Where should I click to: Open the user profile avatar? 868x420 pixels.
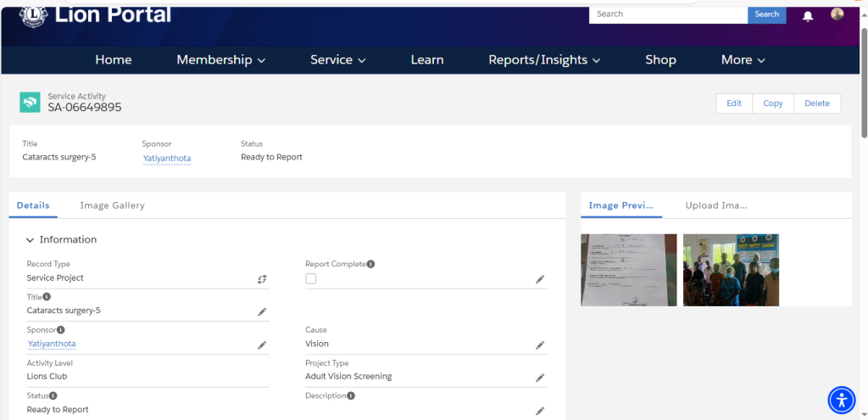(x=837, y=14)
